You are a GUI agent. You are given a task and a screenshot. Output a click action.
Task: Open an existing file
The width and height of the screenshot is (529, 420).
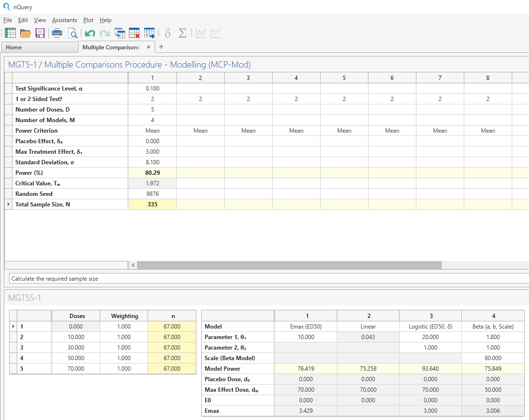(x=25, y=33)
